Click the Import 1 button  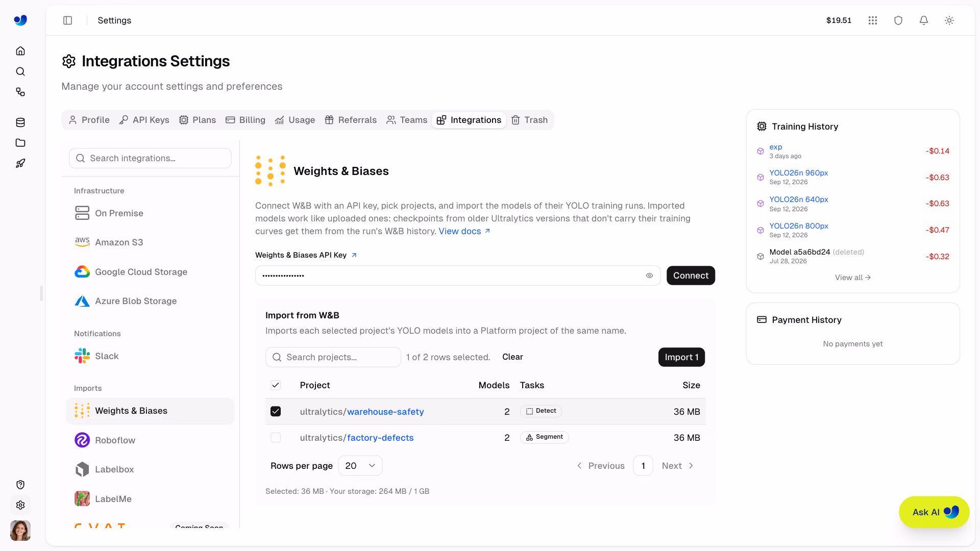click(681, 357)
